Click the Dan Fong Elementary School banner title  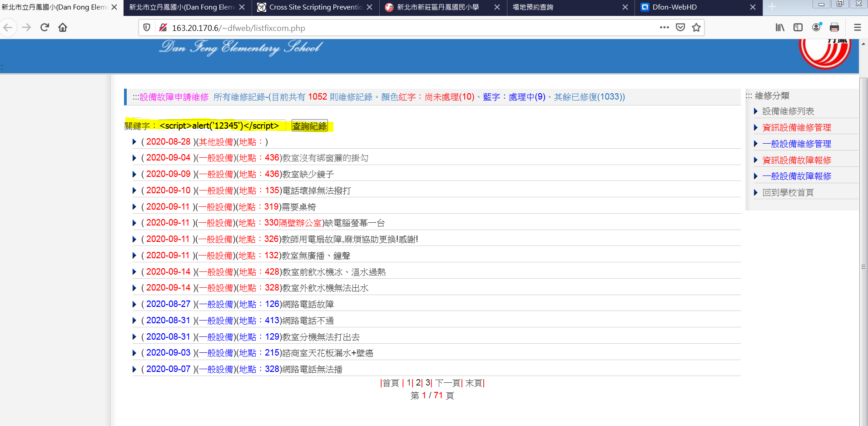click(x=241, y=47)
